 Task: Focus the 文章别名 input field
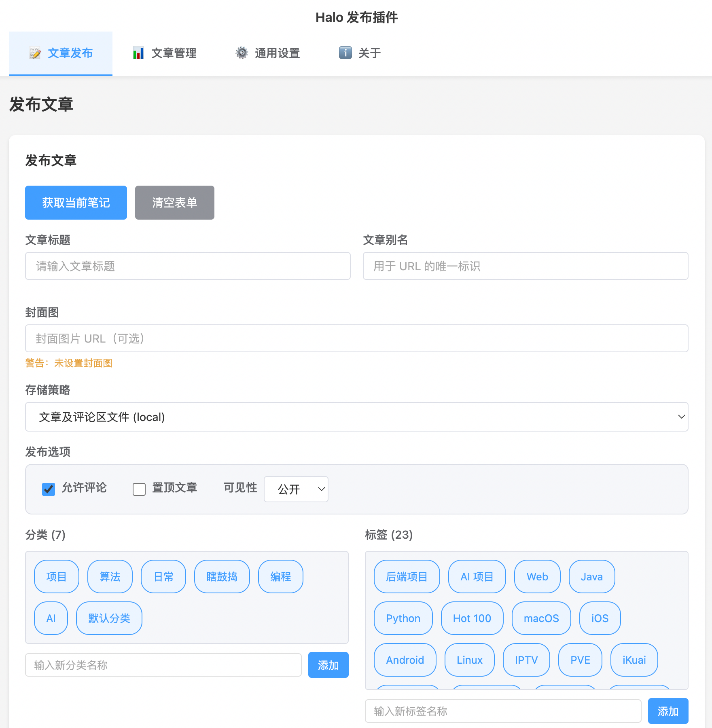pyautogui.click(x=526, y=266)
